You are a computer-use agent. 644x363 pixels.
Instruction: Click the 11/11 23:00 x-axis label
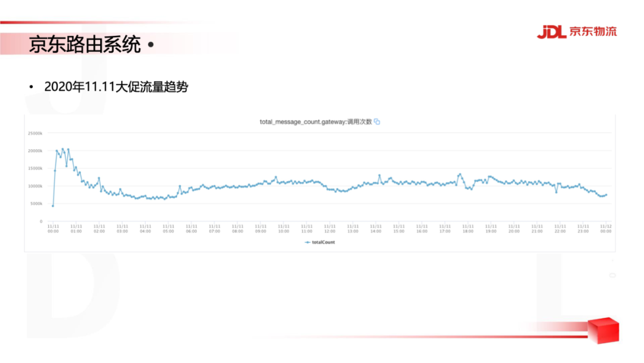tap(583, 229)
